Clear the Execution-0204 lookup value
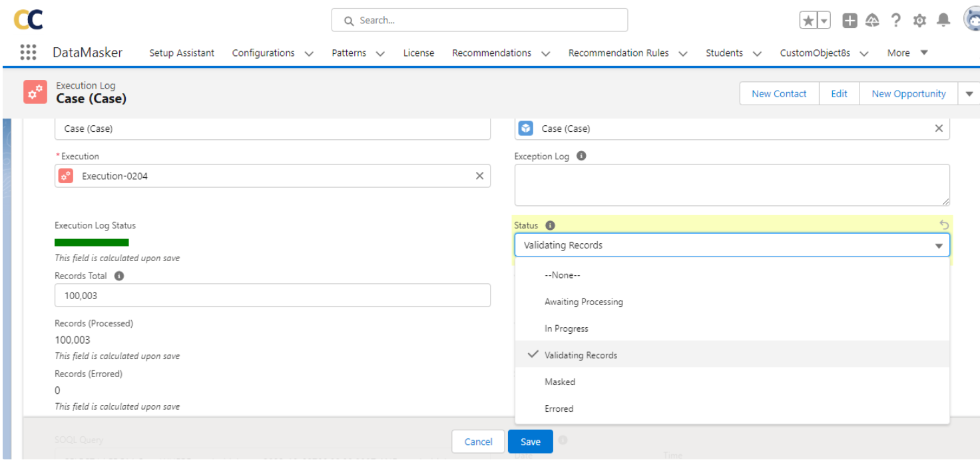Viewport: 980px width, 461px height. 479,176
